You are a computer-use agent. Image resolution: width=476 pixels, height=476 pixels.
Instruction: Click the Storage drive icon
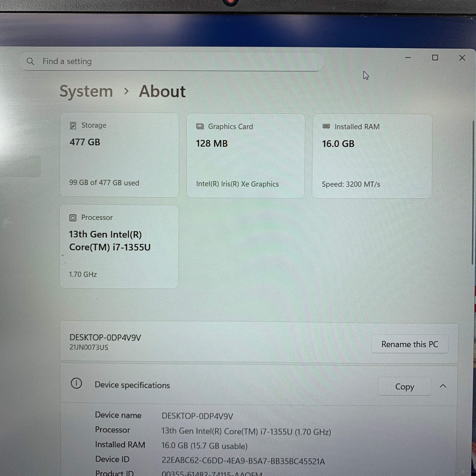(x=73, y=126)
